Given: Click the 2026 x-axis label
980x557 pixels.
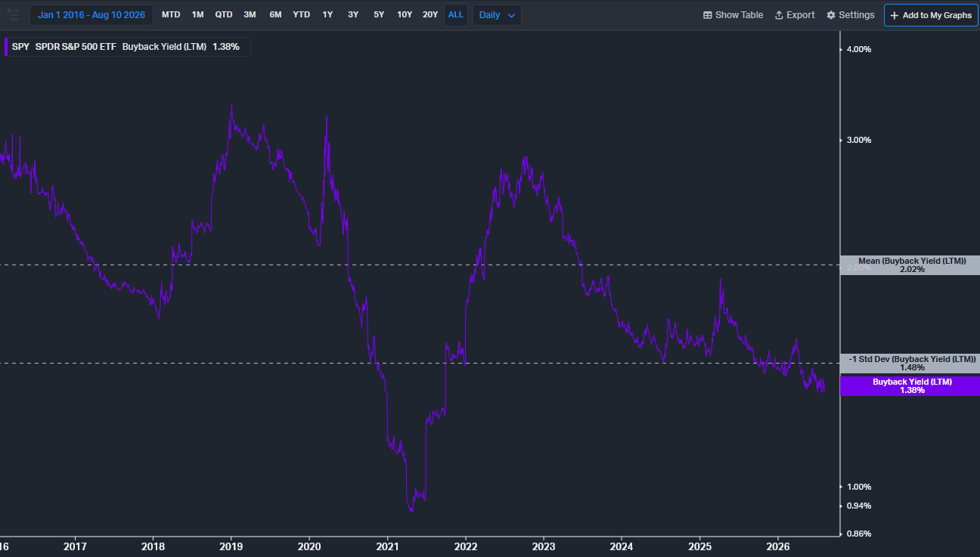Looking at the screenshot, I should [778, 546].
